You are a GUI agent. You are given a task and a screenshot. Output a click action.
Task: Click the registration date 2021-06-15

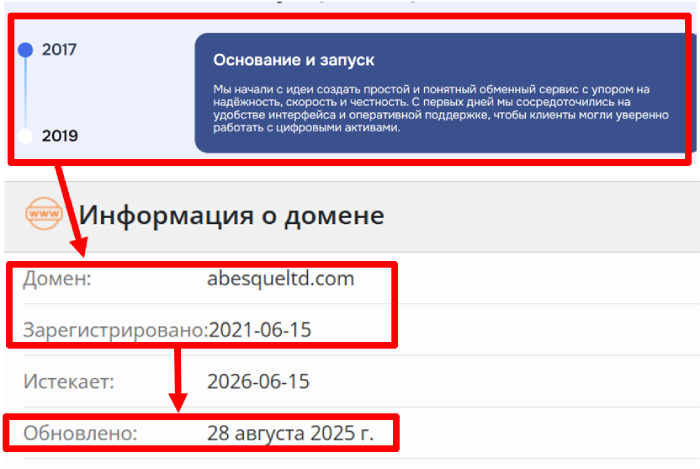260,330
